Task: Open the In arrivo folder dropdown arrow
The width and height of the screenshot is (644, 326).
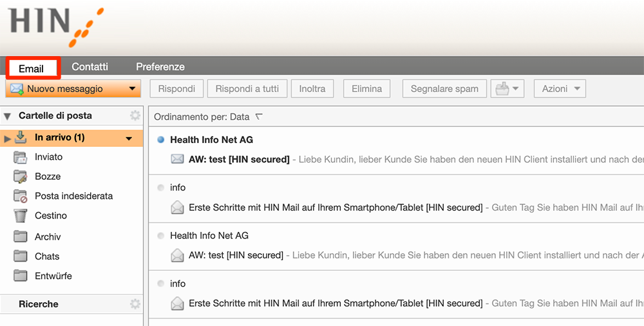Action: coord(129,139)
